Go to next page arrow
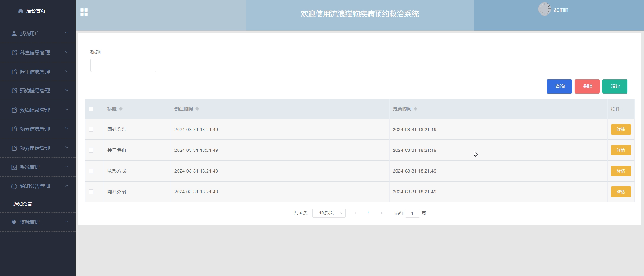This screenshot has height=276, width=644. coord(381,213)
